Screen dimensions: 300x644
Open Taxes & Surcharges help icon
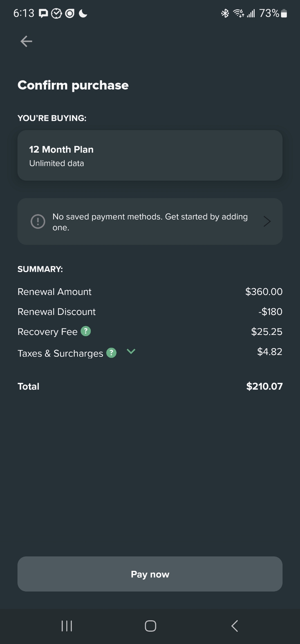point(111,353)
